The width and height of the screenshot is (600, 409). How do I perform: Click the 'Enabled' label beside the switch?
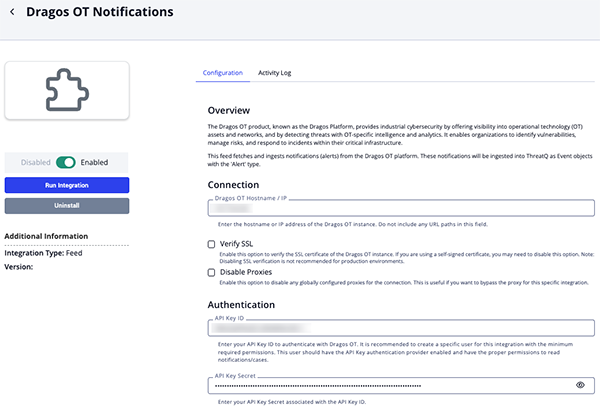click(x=94, y=162)
